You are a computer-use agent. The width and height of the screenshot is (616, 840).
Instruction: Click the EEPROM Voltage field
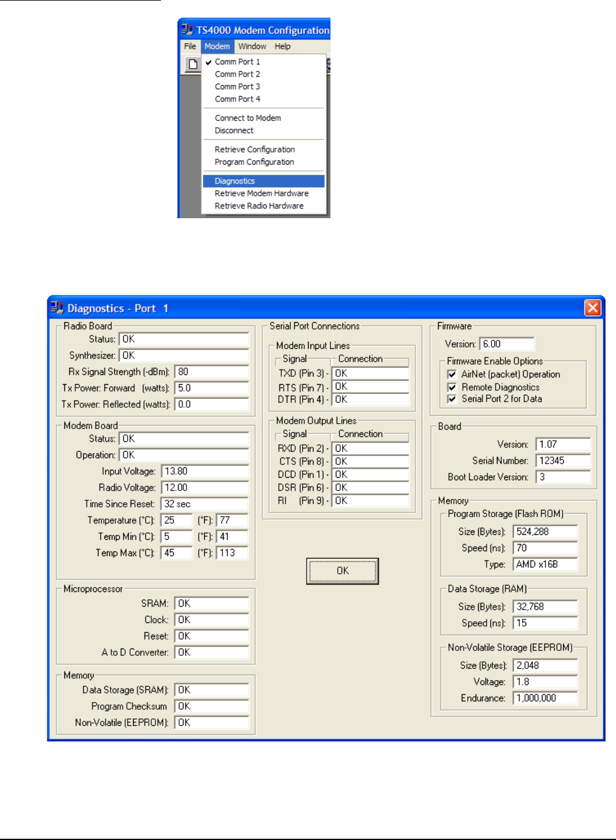point(546,683)
